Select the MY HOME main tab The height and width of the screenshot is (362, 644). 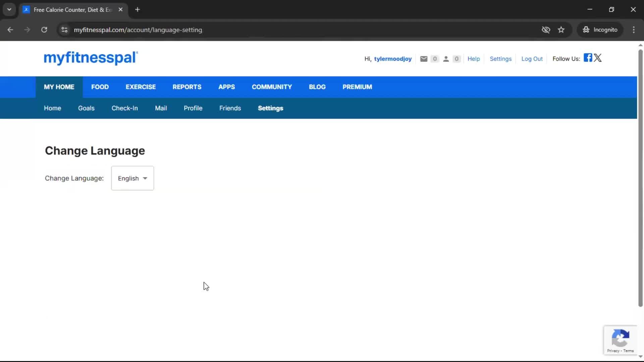[x=59, y=87]
